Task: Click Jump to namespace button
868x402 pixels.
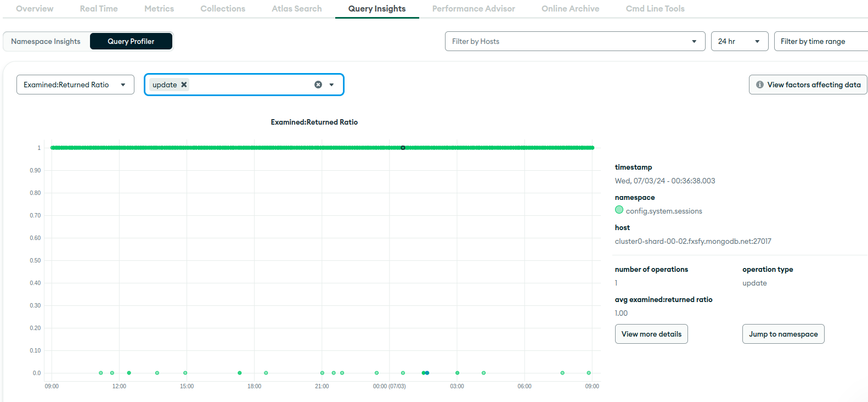Action: (783, 334)
